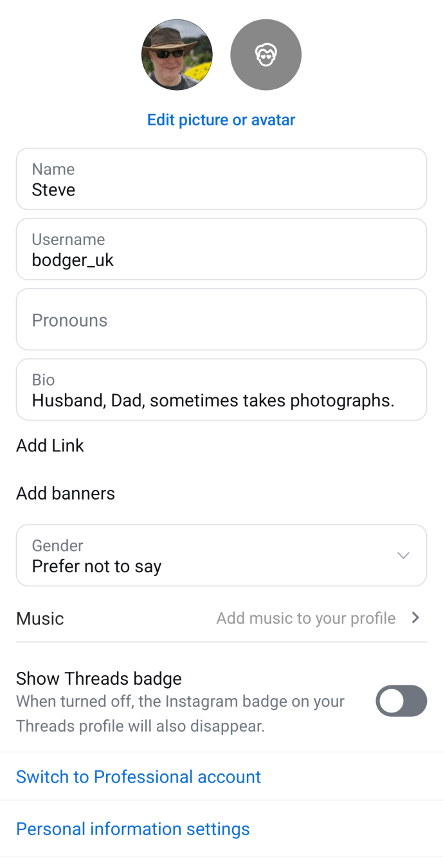Click the 'Show Threads badge' label
Viewport: 443px width, 868px height.
(x=99, y=678)
